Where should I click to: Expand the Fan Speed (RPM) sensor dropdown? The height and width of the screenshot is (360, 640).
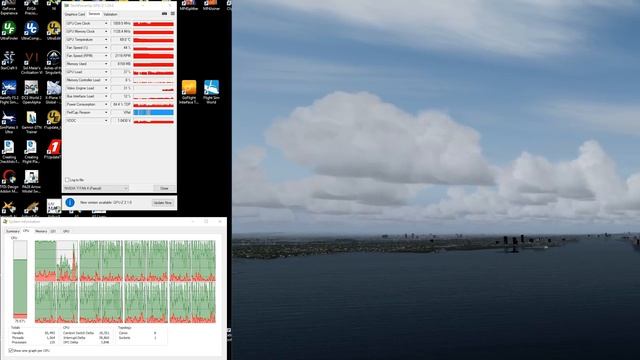point(106,56)
